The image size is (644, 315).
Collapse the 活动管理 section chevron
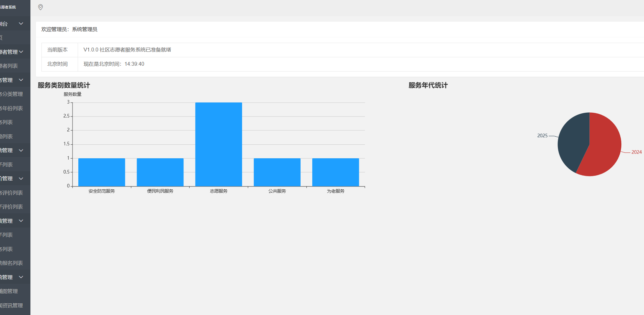point(21,150)
